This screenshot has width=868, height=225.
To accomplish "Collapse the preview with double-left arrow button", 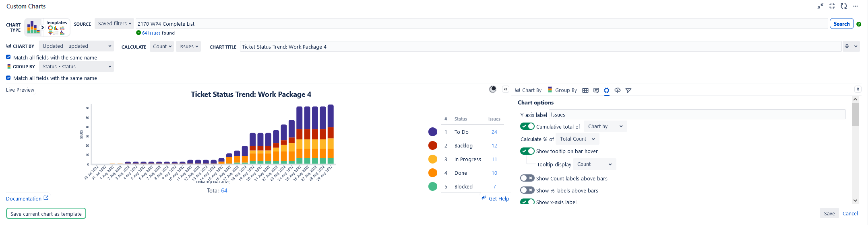I will (506, 89).
